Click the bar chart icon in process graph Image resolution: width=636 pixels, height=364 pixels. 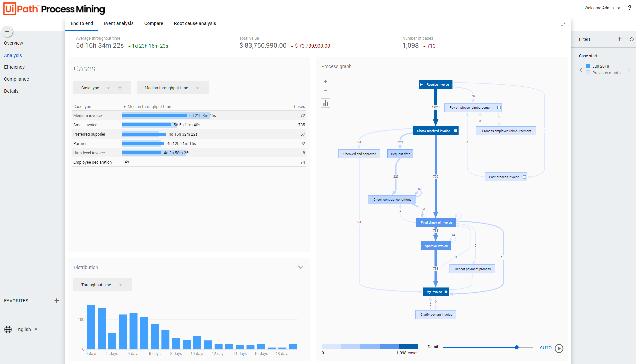click(326, 103)
